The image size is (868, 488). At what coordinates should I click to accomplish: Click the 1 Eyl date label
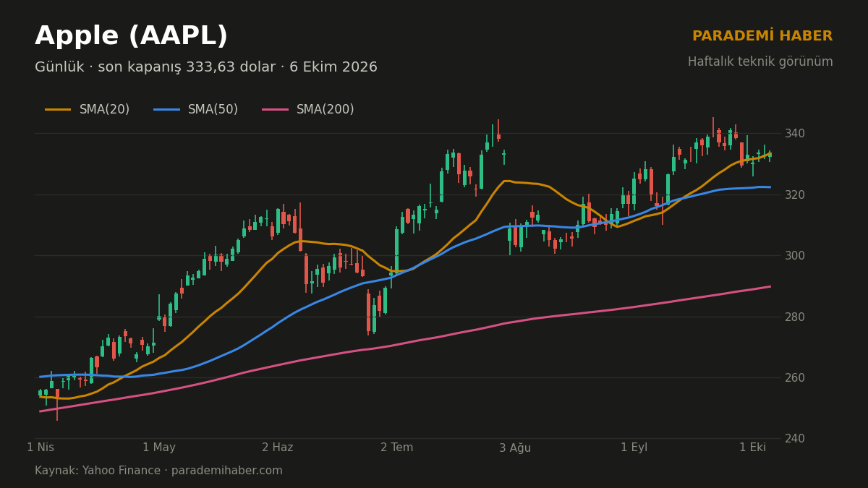pyautogui.click(x=634, y=448)
